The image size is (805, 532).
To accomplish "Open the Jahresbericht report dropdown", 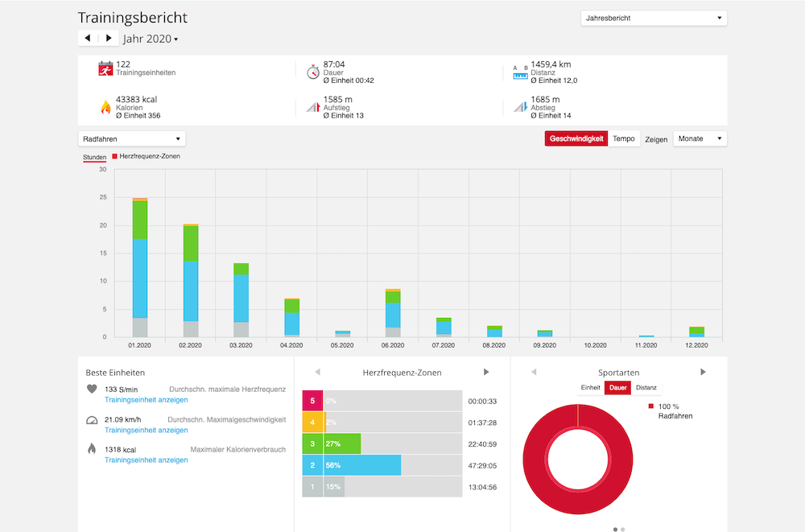I will pos(654,18).
